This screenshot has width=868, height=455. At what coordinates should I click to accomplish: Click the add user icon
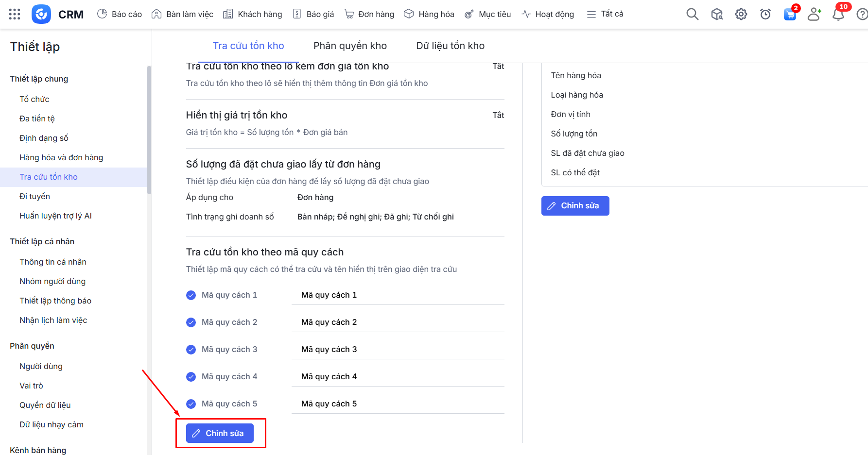814,14
